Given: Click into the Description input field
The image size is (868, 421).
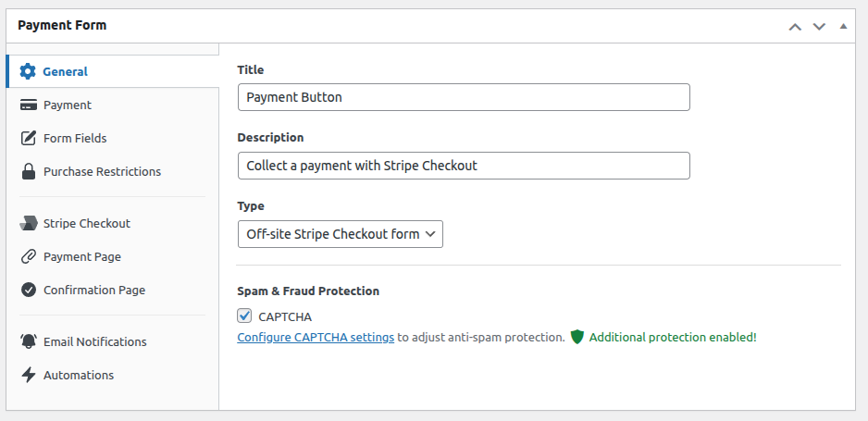Looking at the screenshot, I should point(464,166).
